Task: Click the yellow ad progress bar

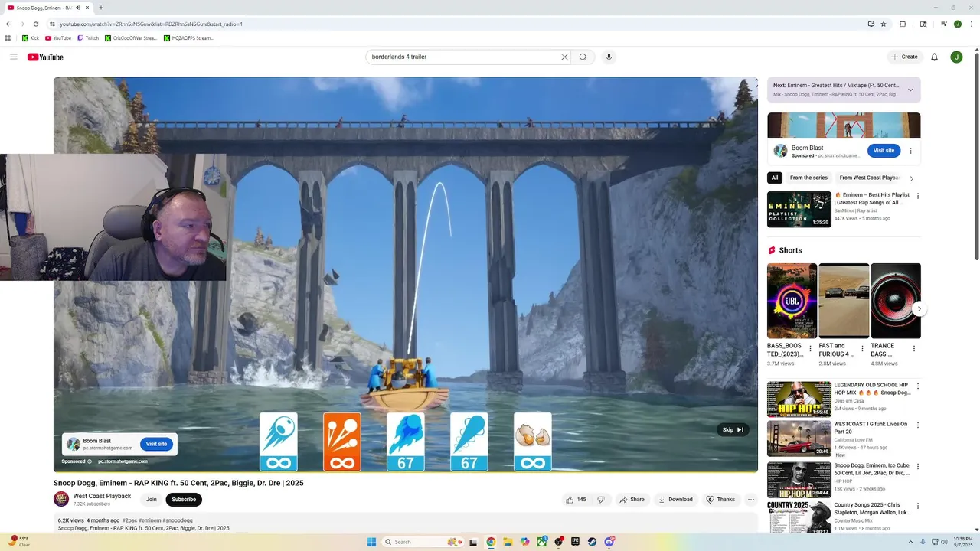Action: pos(406,472)
